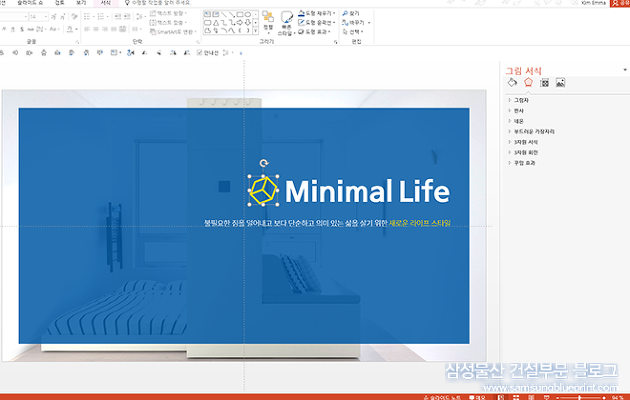Open the Effects pentagon tab icon

[x=528, y=83]
